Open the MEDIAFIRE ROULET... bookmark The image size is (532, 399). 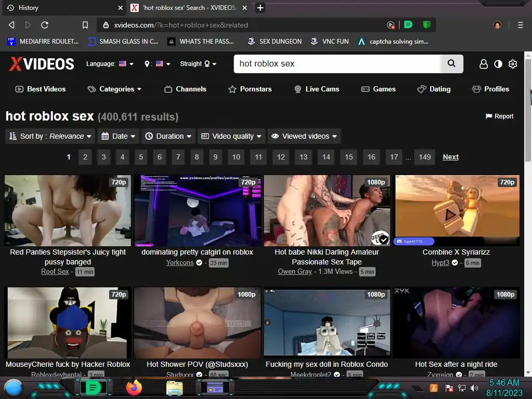[43, 42]
